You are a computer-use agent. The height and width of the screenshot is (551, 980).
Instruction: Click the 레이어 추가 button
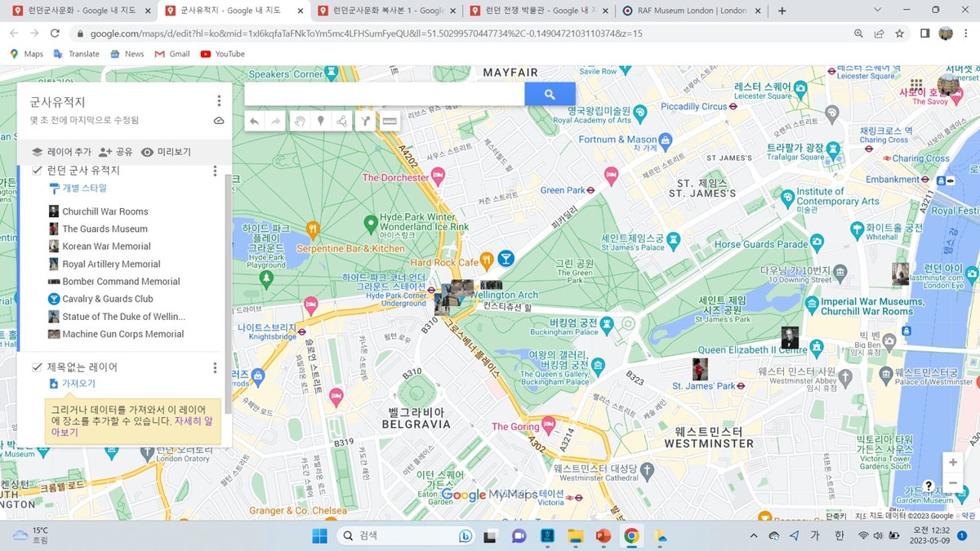pos(61,152)
